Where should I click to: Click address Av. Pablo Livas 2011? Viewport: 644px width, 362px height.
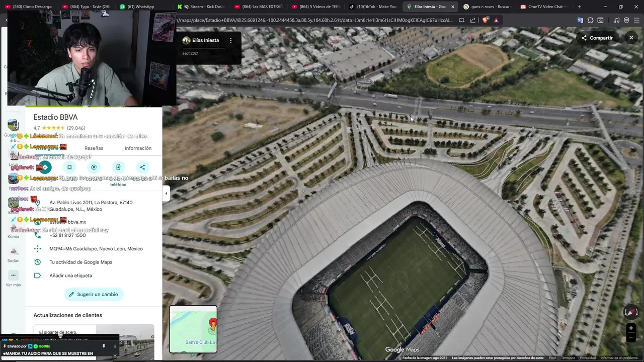(x=91, y=206)
